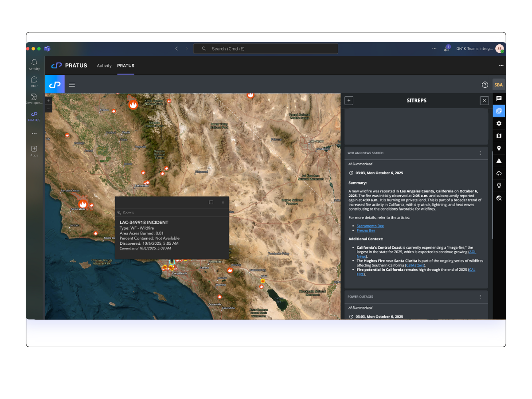The height and width of the screenshot is (399, 532).
Task: Switch to the Activity tab
Action: pos(104,66)
